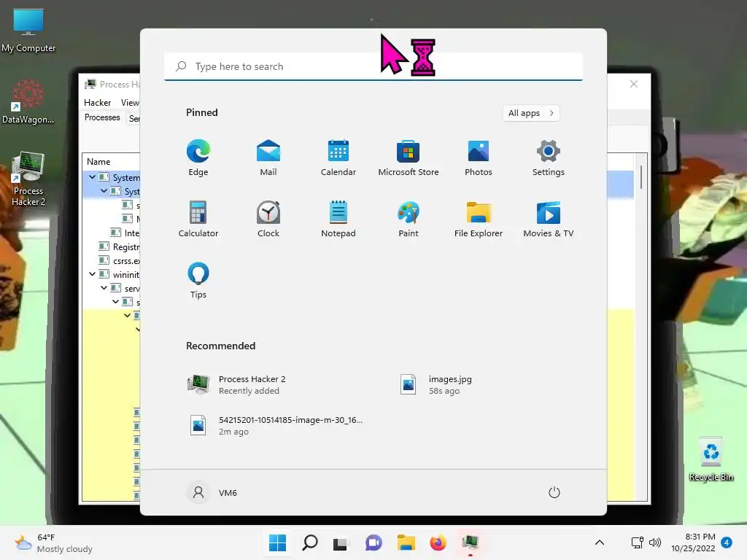Collapse the serv node under wininit
Image resolution: width=747 pixels, height=560 pixels.
[104, 288]
